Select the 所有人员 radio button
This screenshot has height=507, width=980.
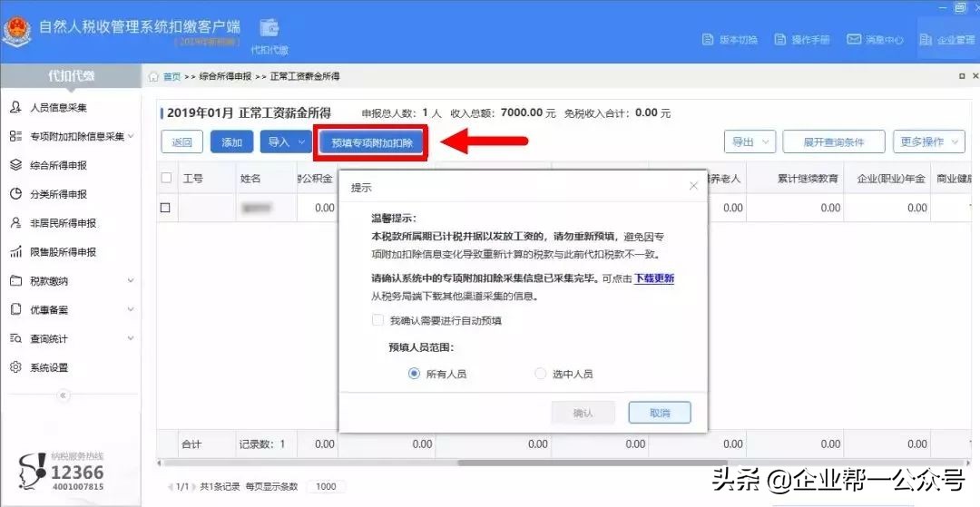[x=414, y=374]
